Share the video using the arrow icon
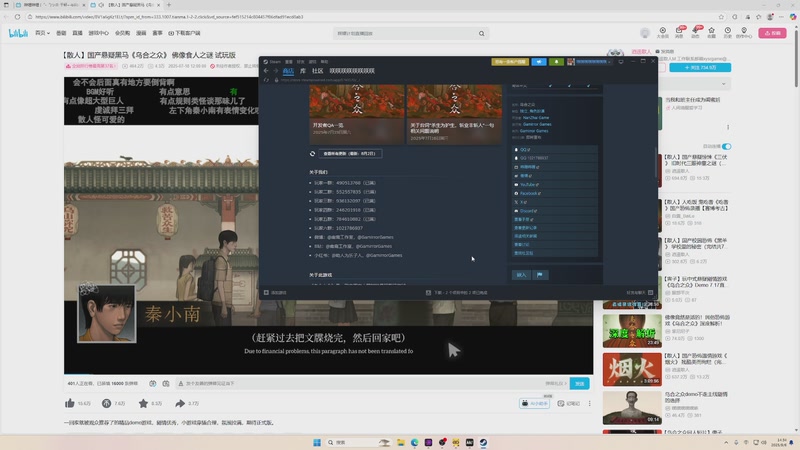800x450 pixels. point(180,404)
